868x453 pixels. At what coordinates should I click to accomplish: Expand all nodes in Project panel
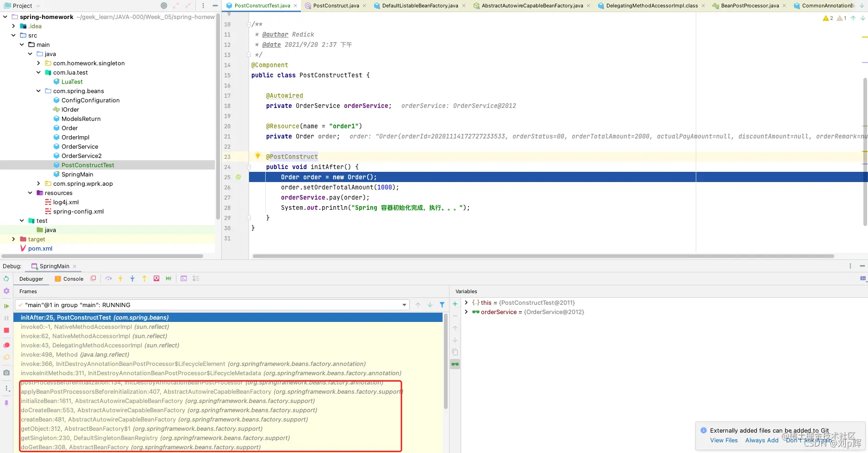[176, 6]
